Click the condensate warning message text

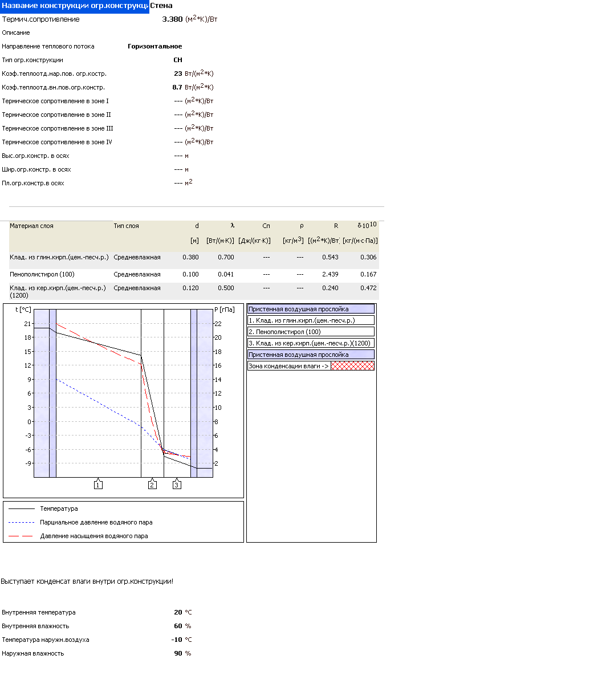pyautogui.click(x=87, y=581)
